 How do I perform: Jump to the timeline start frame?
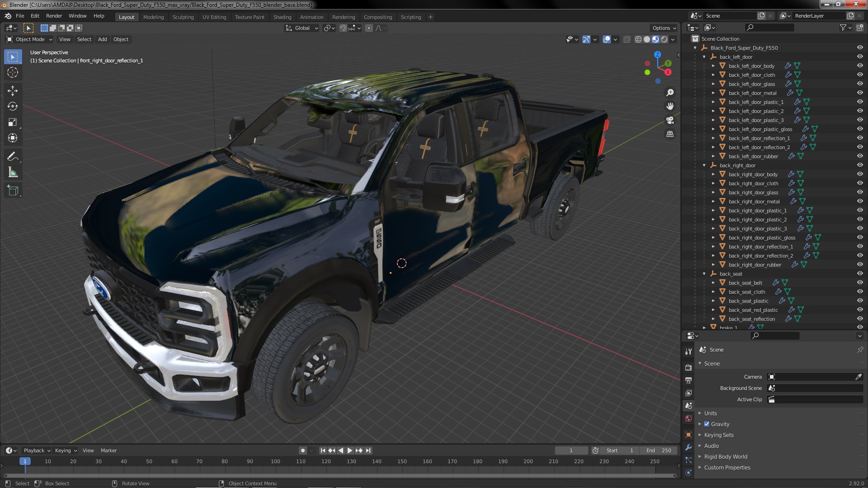[323, 450]
